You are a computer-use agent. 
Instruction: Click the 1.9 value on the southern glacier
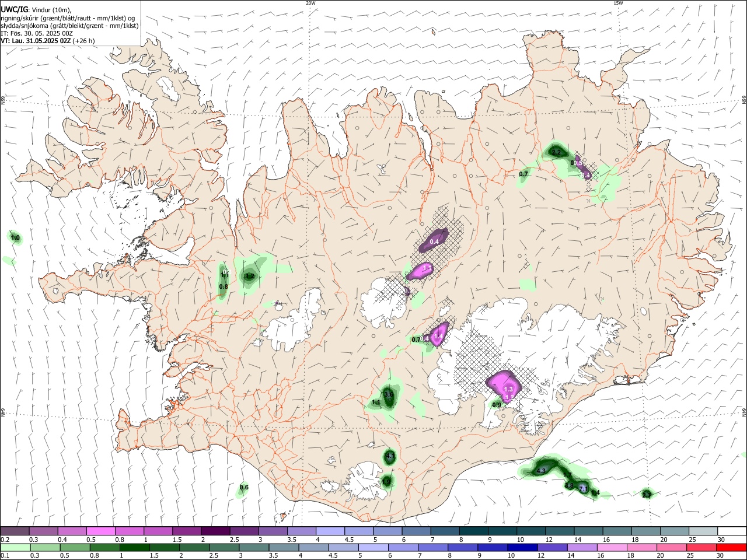[x=386, y=482]
